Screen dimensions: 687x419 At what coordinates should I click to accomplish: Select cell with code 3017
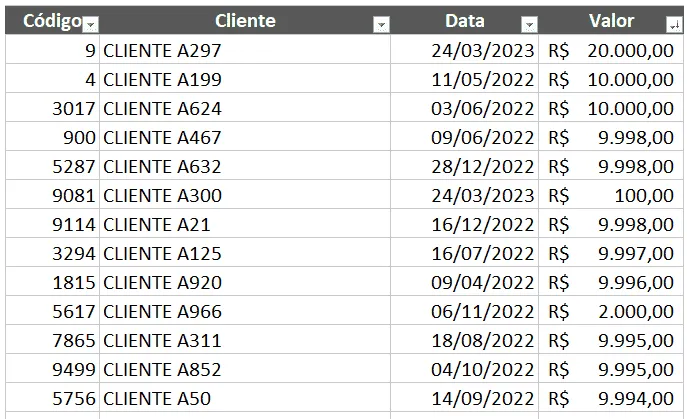pyautogui.click(x=53, y=108)
